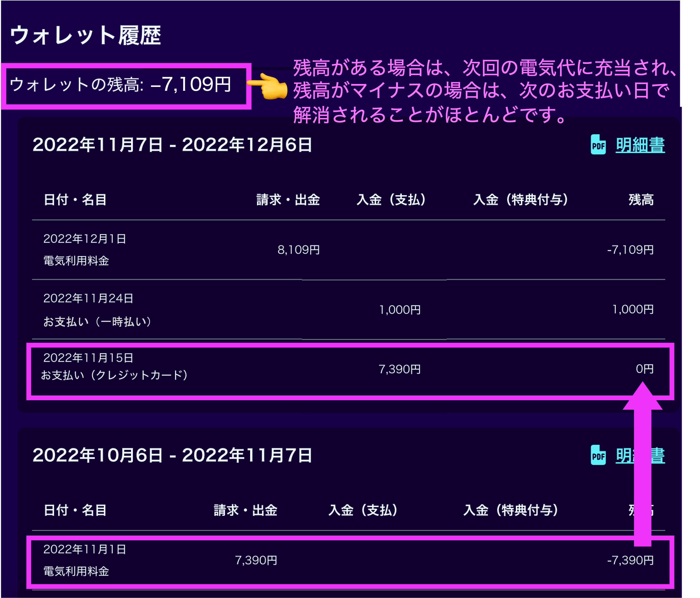This screenshot has height=598, width=700.
Task: Click the 入金（支払） column header in the first table
Action: [391, 200]
